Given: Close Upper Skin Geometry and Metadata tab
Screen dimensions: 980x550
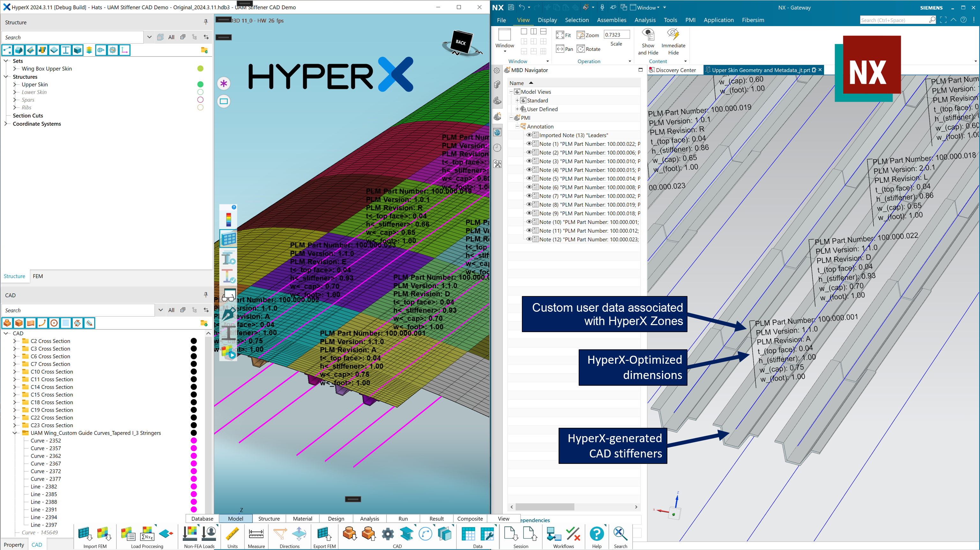Looking at the screenshot, I should (820, 70).
